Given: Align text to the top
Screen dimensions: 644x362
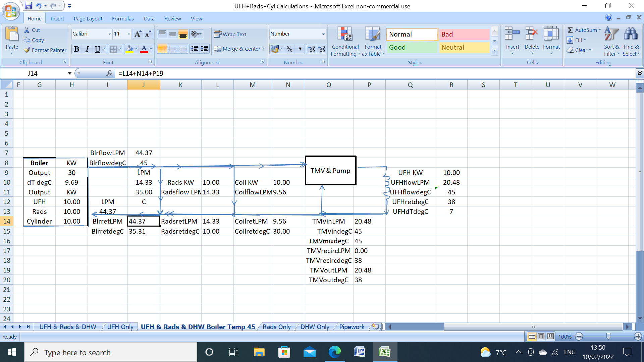Looking at the screenshot, I should pyautogui.click(x=162, y=34).
